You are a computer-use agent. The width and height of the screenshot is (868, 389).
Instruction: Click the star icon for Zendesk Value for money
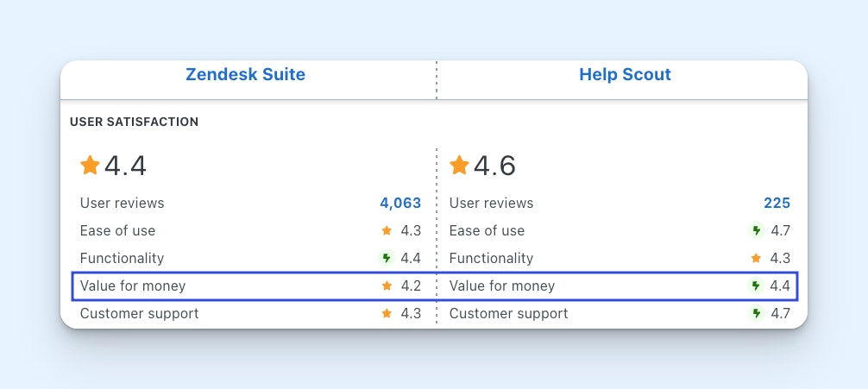[x=387, y=286]
